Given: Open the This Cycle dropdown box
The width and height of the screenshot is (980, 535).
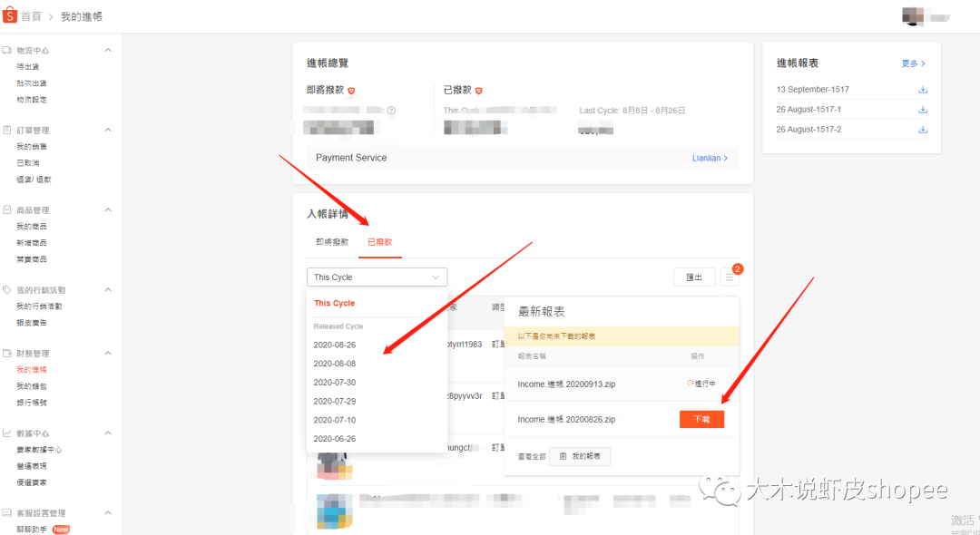Looking at the screenshot, I should (377, 277).
